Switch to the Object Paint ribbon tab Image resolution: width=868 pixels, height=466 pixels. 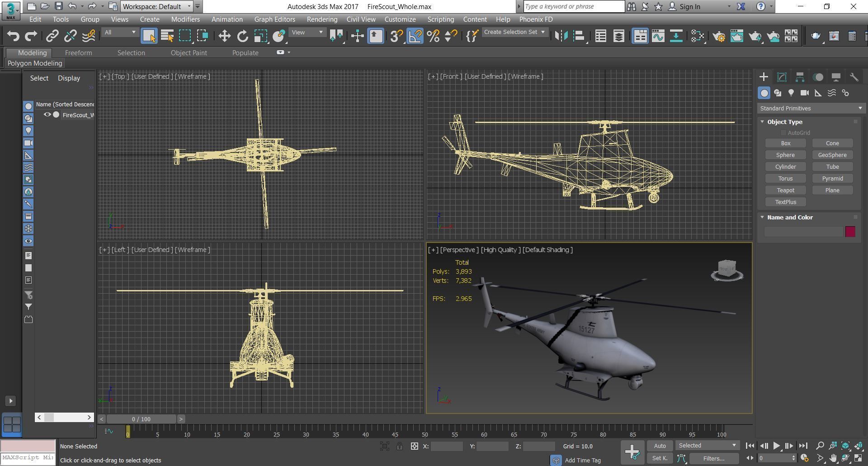pyautogui.click(x=189, y=52)
